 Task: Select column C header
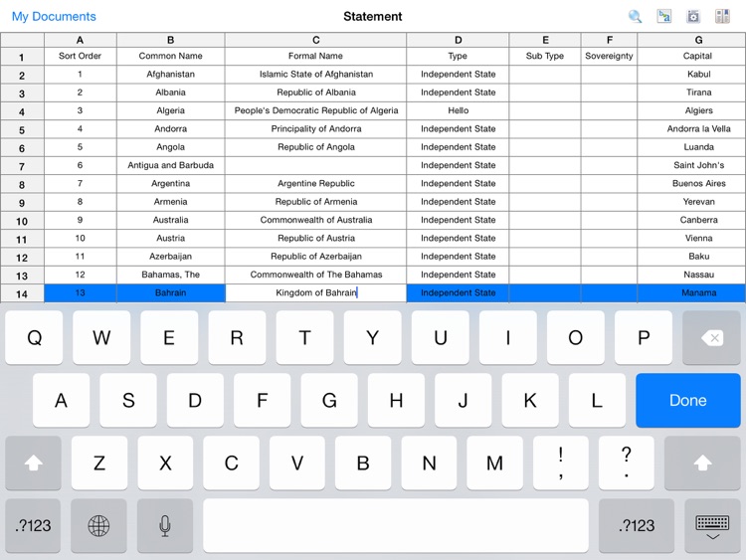tap(316, 40)
